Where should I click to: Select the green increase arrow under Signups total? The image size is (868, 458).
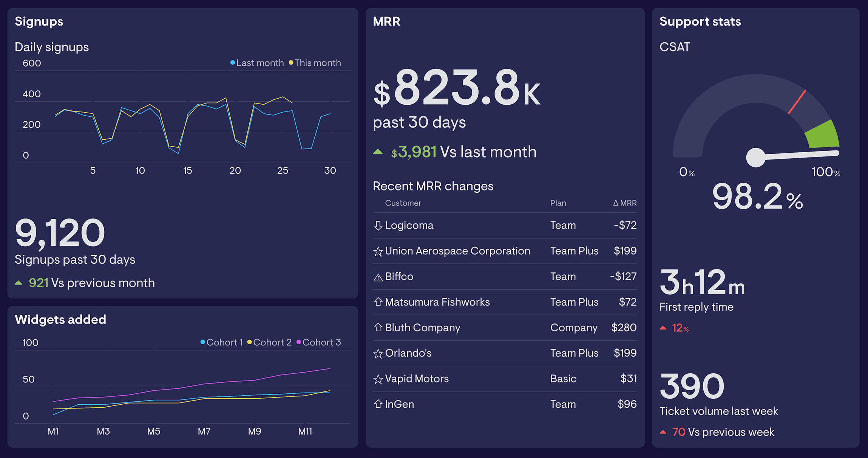[x=19, y=282]
